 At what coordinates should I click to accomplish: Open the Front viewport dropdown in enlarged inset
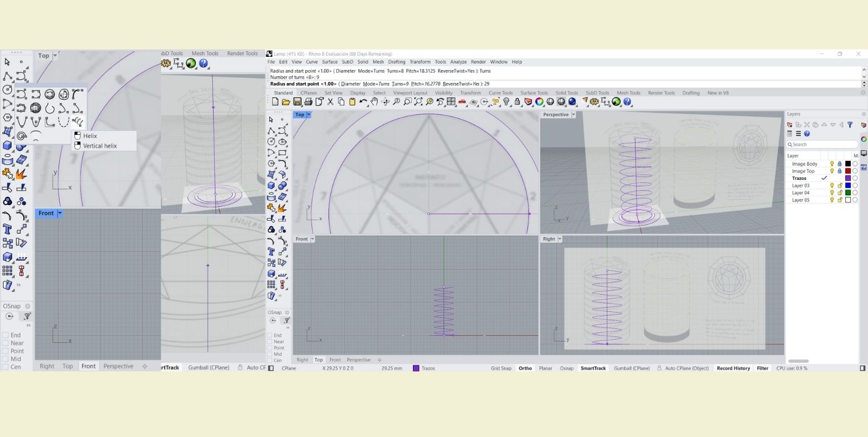pos(59,213)
